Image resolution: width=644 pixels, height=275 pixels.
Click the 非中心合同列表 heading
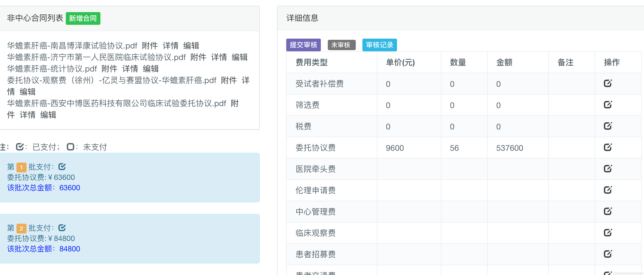tap(35, 18)
